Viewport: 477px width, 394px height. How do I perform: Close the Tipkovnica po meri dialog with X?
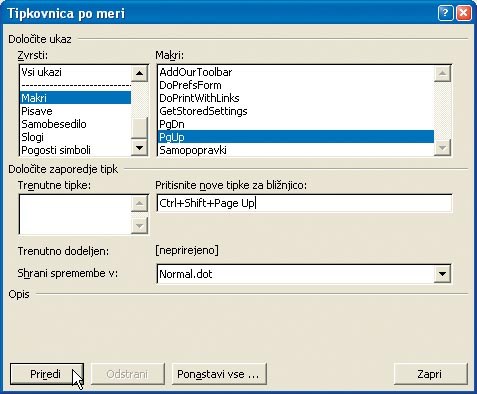[464, 13]
